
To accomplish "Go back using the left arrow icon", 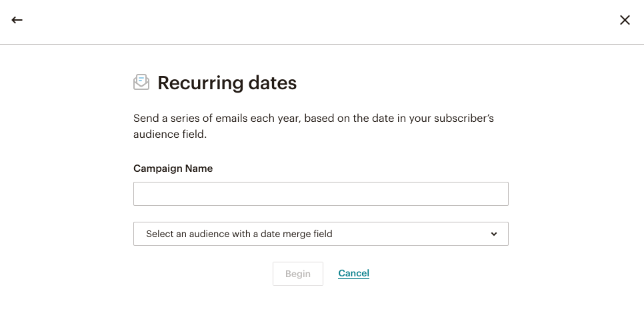I will (x=17, y=20).
